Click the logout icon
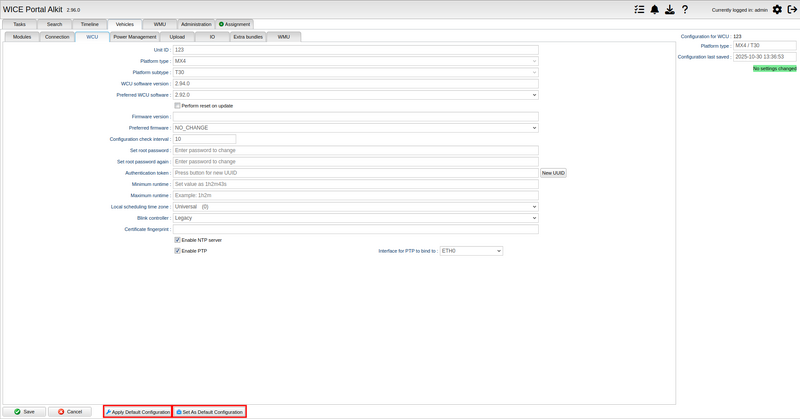 point(792,9)
